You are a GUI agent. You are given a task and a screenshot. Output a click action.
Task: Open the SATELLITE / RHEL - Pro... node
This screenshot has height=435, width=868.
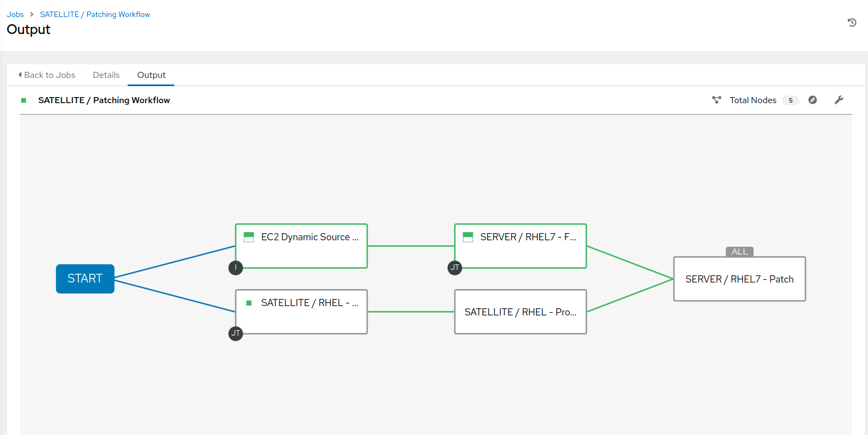click(521, 312)
